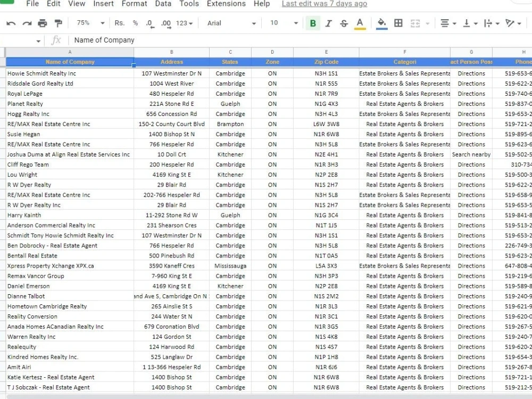Screen dimensions: 532x399
Task: Open the Arial font dropdown
Action: (231, 23)
